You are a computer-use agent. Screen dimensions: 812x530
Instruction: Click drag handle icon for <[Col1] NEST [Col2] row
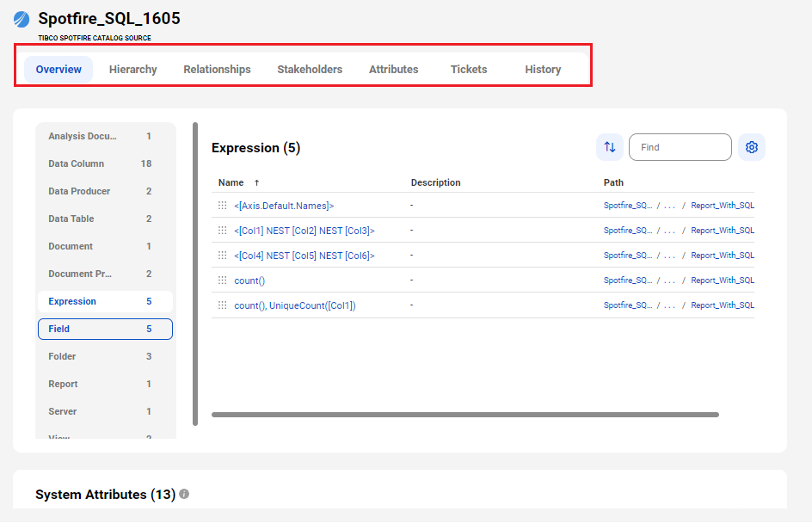pos(222,230)
